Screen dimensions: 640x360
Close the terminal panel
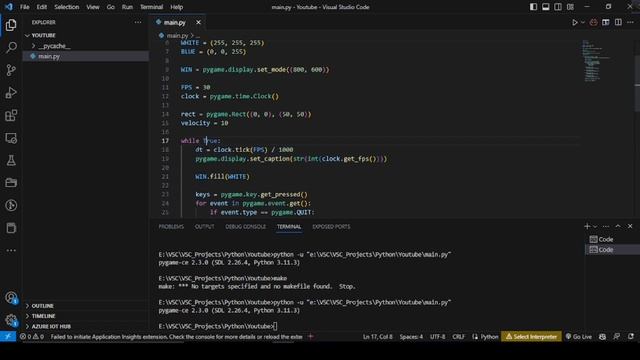[630, 226]
